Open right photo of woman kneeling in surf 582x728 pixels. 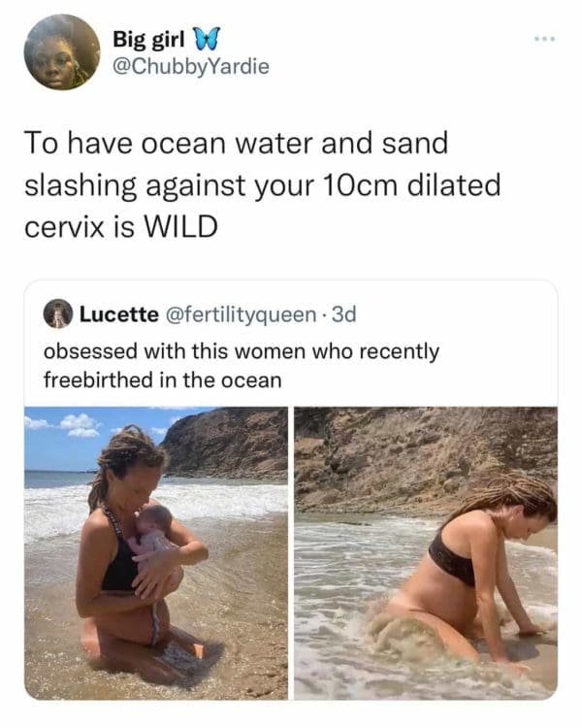click(426, 552)
